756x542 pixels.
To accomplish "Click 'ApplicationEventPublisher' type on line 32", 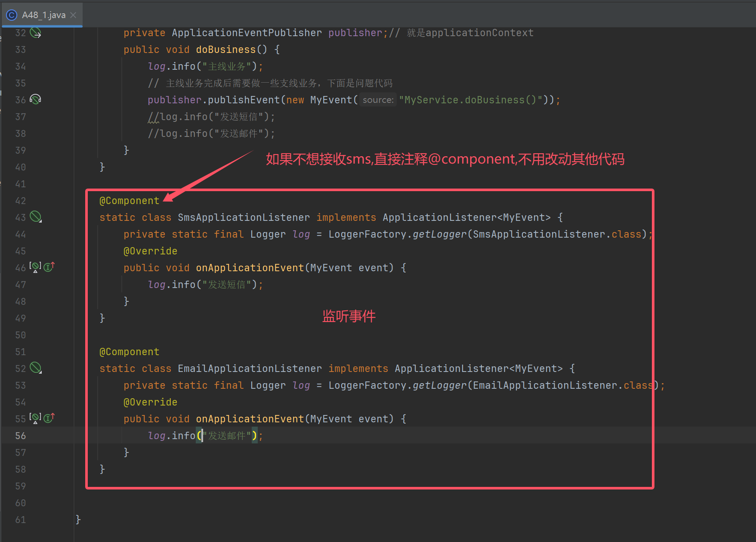I will pyautogui.click(x=247, y=33).
